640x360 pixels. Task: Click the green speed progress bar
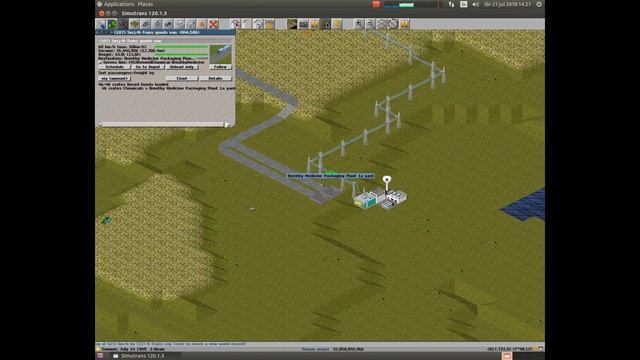click(181, 47)
